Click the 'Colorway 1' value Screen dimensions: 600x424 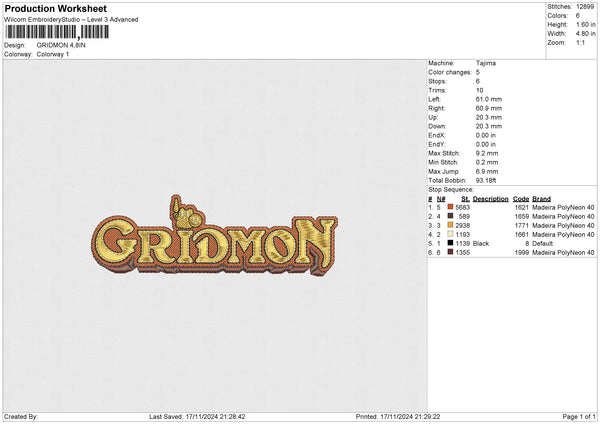[x=53, y=54]
